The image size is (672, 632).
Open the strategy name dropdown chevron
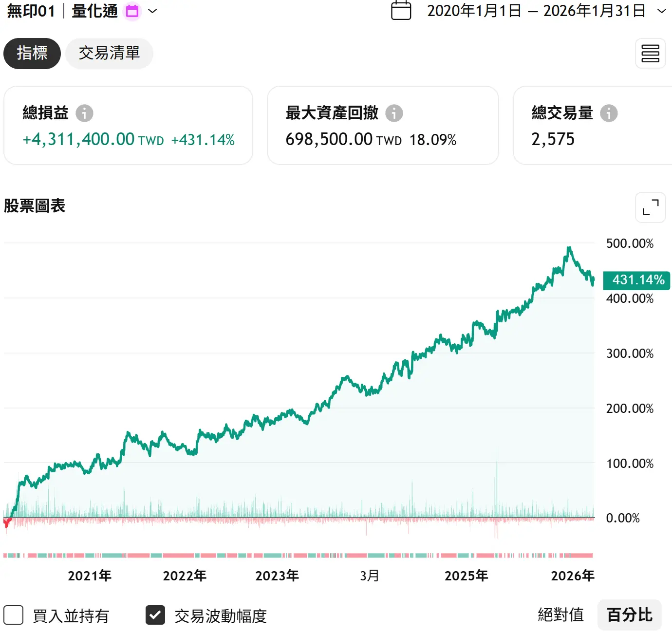point(152,11)
